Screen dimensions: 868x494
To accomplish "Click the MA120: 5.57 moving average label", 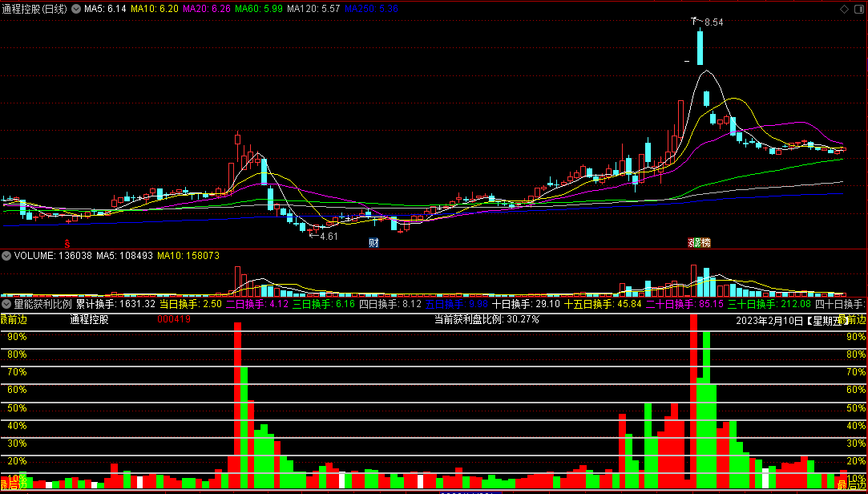I will 313,9.
